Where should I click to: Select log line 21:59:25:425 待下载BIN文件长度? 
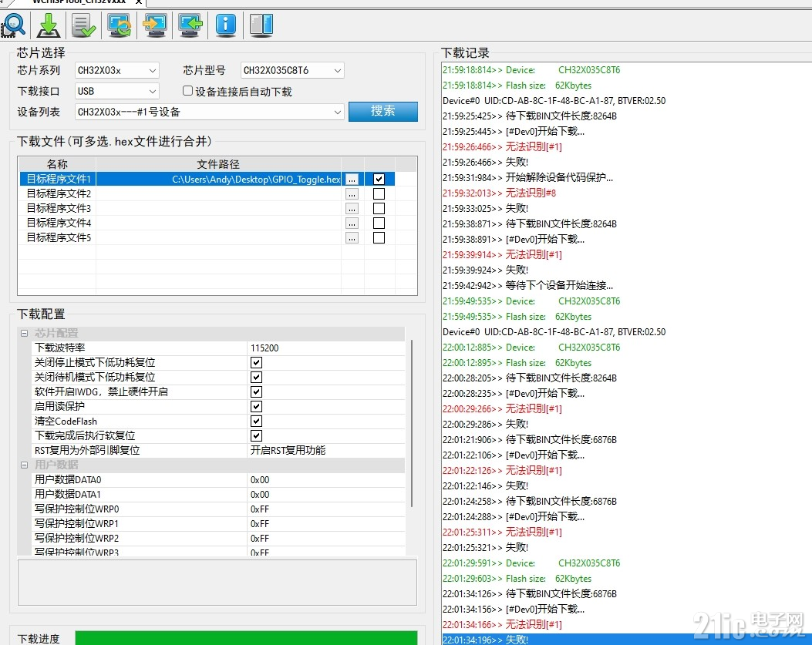[x=529, y=116]
